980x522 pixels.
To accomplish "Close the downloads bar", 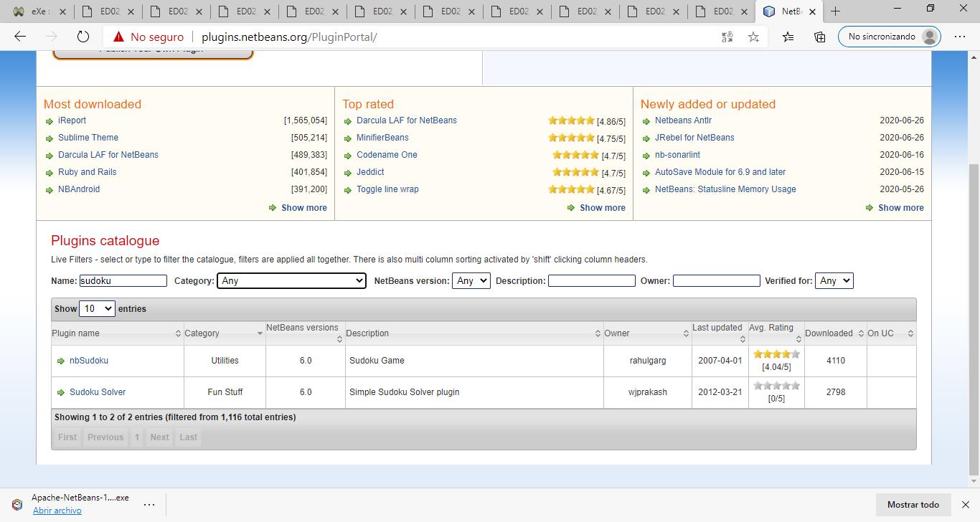I will click(x=966, y=505).
